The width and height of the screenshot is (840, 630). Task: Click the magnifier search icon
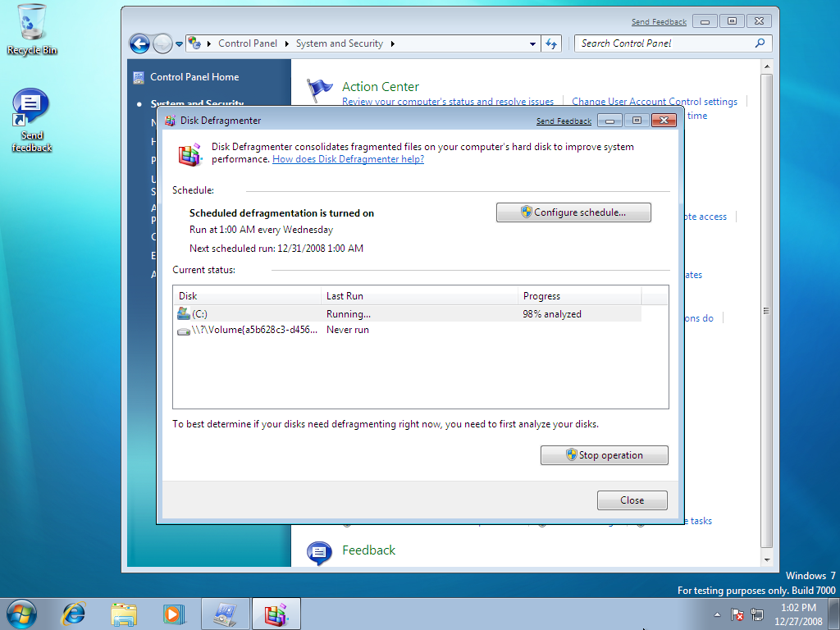click(x=760, y=43)
